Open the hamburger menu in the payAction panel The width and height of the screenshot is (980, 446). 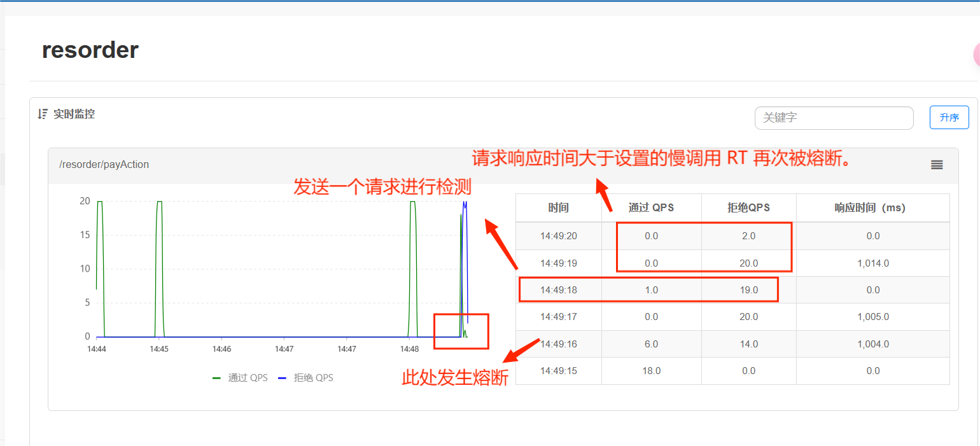pos(937,165)
